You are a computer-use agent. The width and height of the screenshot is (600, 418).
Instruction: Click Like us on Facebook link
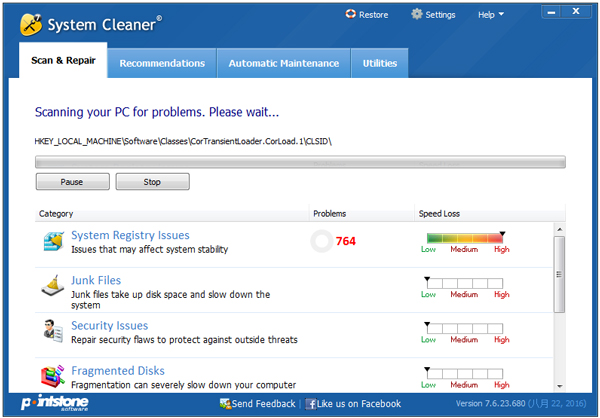(x=359, y=404)
